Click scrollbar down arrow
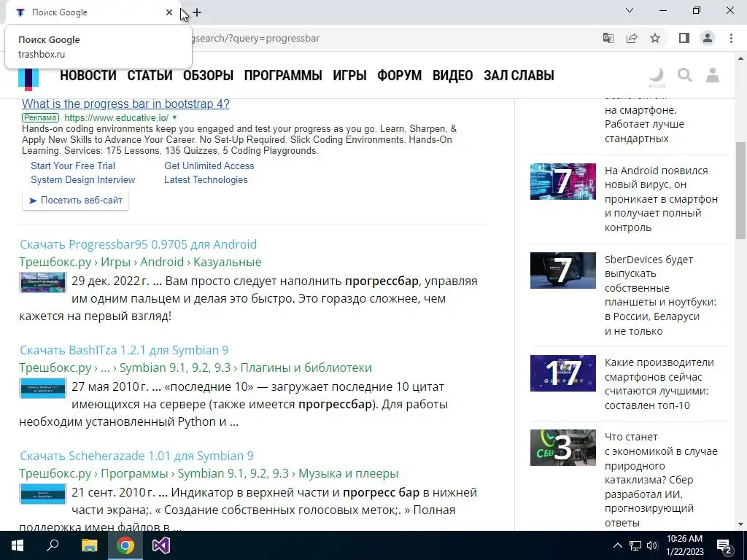747x560 pixels. pos(740,524)
